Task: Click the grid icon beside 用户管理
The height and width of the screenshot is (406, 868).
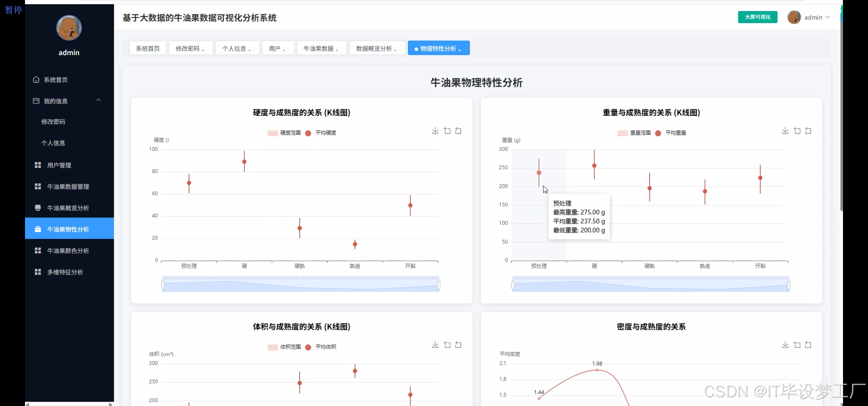Action: point(38,165)
